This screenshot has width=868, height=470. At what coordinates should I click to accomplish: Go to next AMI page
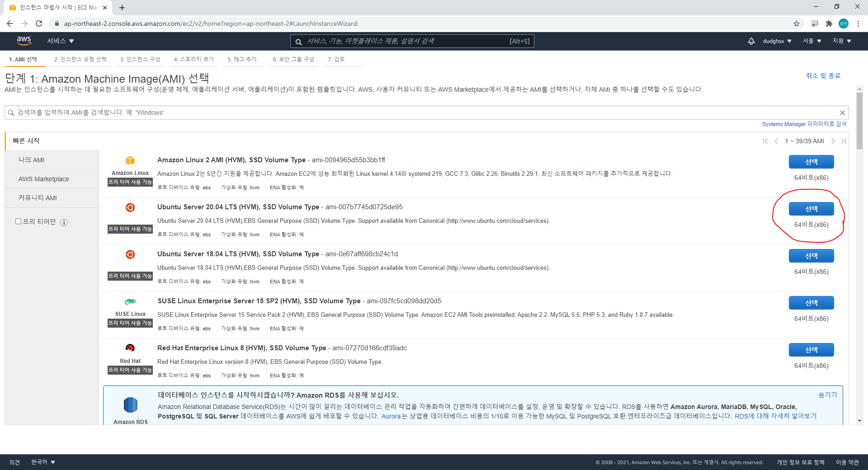[833, 141]
